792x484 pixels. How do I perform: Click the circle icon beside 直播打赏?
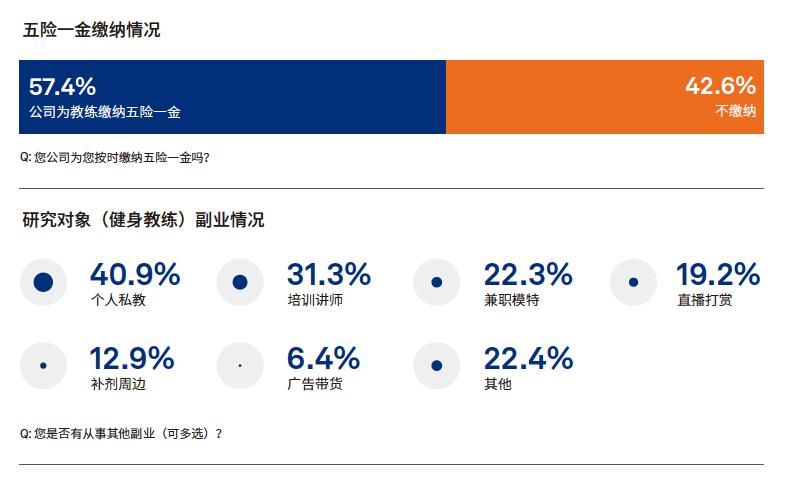(633, 282)
